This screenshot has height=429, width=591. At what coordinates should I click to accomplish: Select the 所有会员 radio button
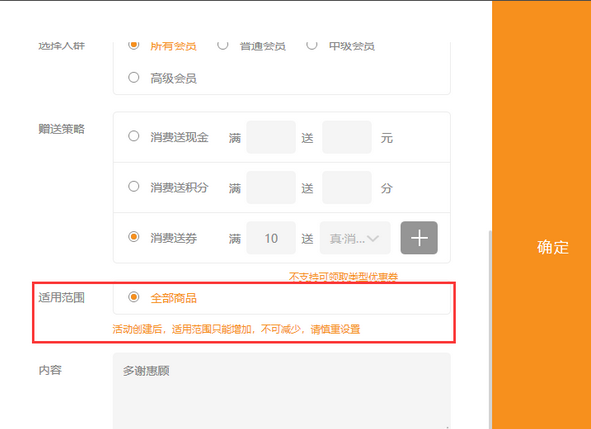133,45
